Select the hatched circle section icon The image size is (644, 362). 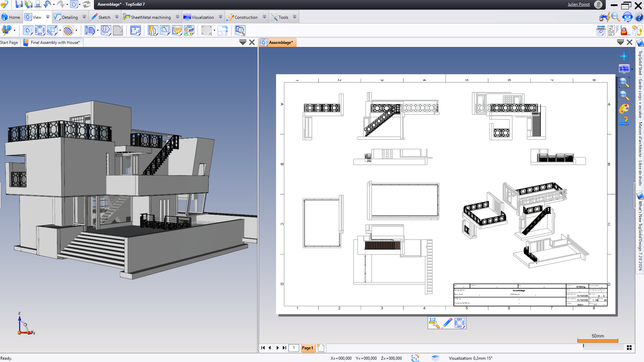tap(68, 31)
